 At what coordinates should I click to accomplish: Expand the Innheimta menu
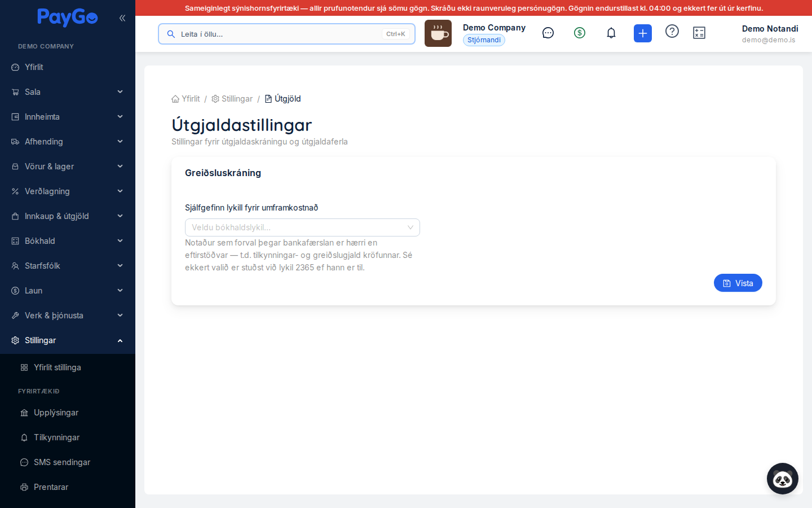[x=68, y=117]
